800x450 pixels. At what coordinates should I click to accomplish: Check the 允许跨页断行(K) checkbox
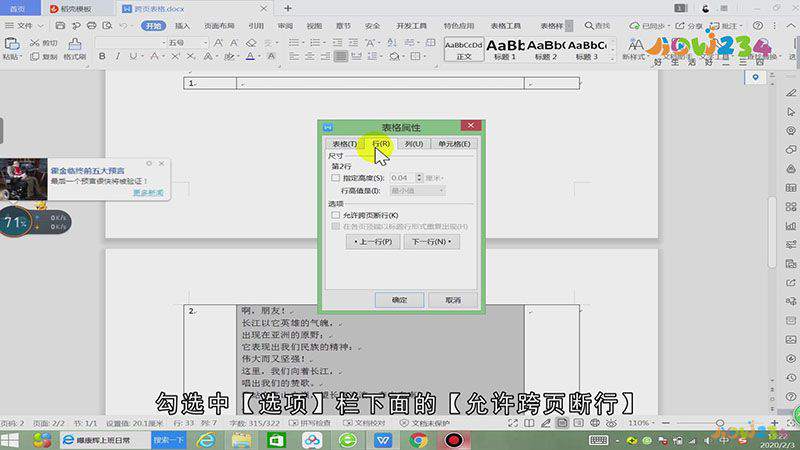[335, 215]
